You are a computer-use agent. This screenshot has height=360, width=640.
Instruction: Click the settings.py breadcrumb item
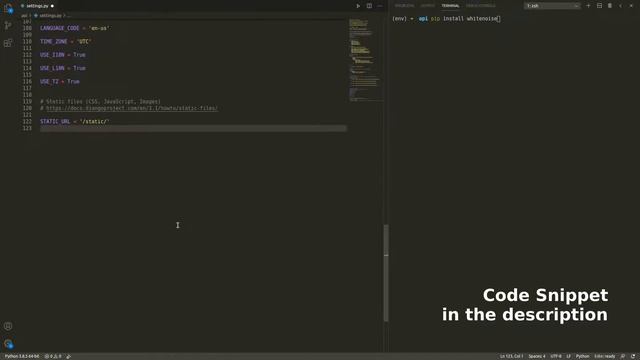[50, 16]
